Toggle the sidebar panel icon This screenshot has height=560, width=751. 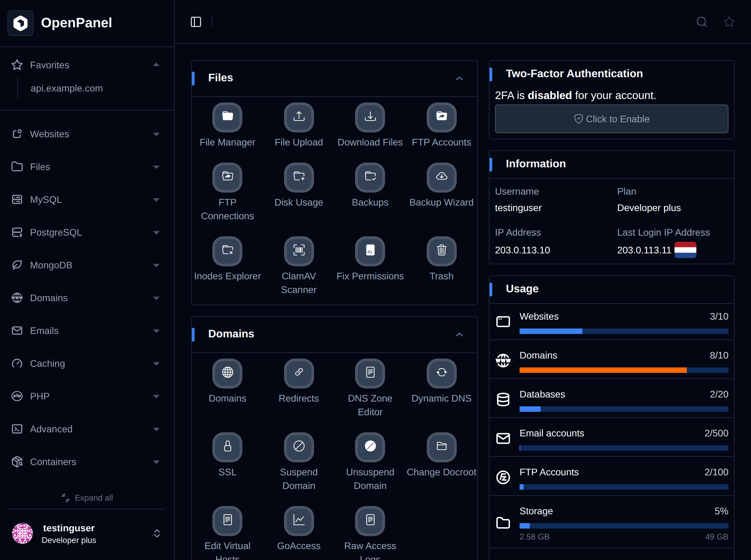pyautogui.click(x=196, y=22)
